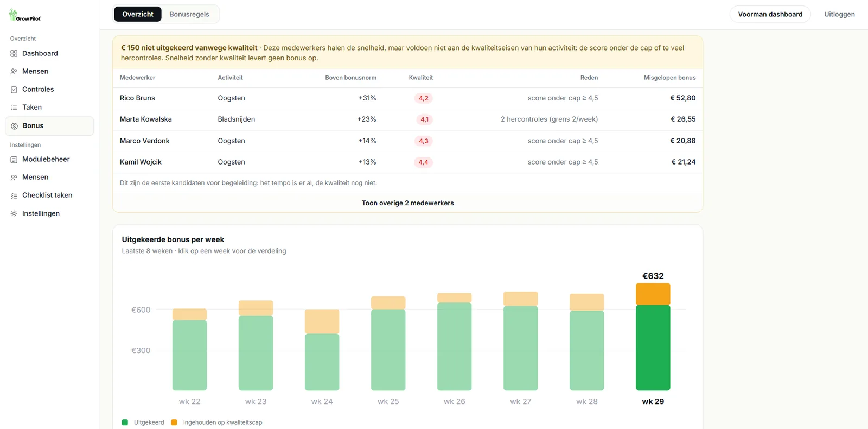Screen dimensions: 868x429
Task: Click the list icon beside Taken
Action: (x=14, y=108)
